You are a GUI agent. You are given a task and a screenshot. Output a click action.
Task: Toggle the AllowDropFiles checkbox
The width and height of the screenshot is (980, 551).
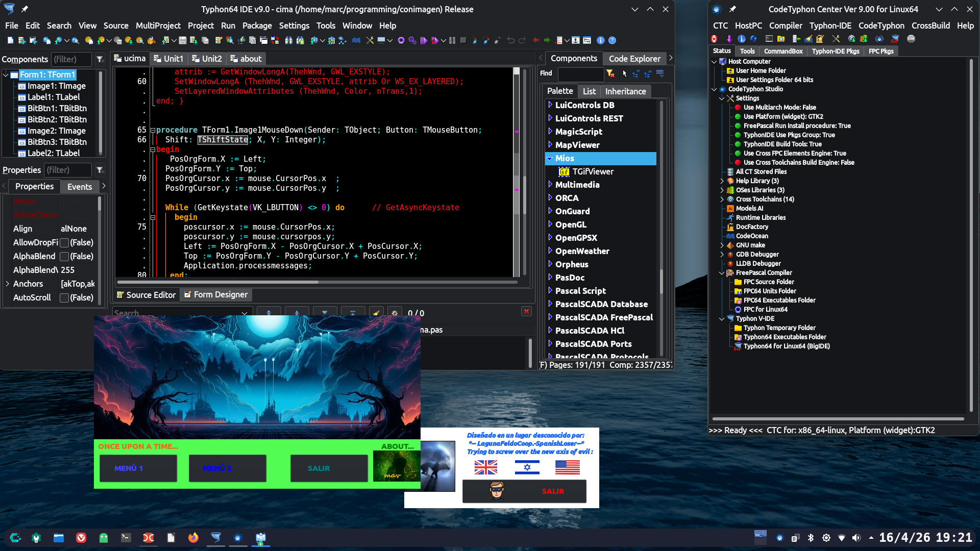point(64,243)
